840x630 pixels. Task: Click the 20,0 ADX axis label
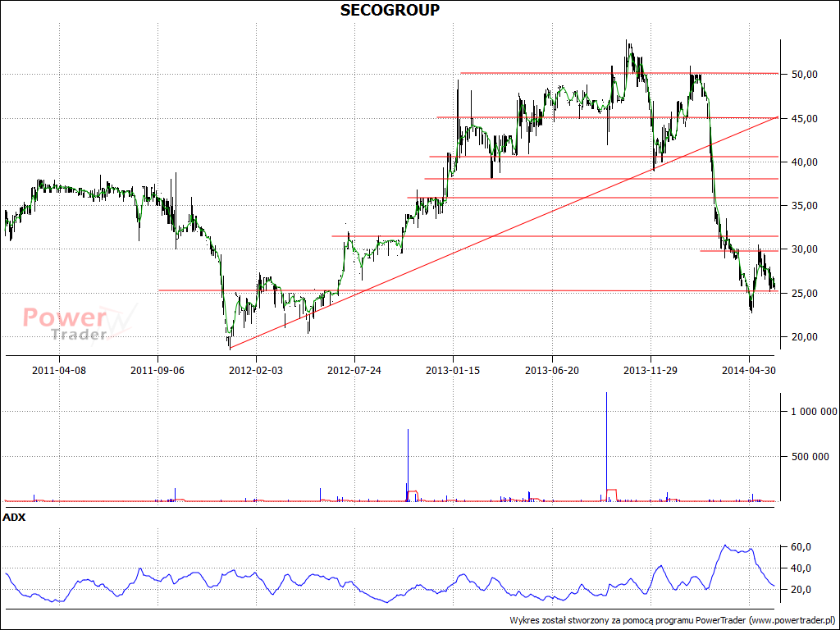pyautogui.click(x=801, y=589)
